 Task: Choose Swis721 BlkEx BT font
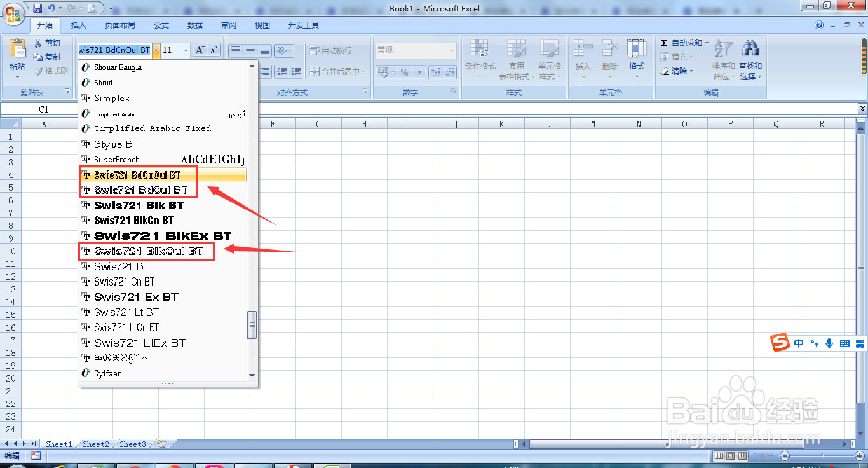coord(163,236)
